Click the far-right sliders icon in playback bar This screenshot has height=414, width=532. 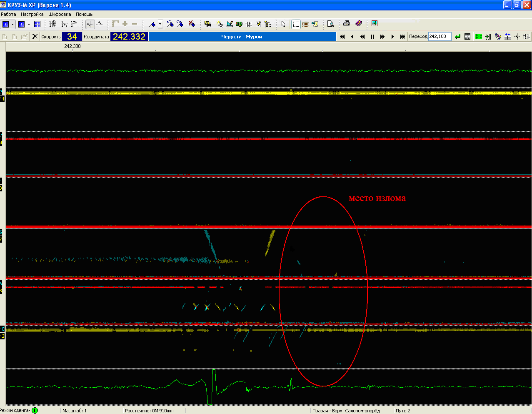(x=527, y=37)
